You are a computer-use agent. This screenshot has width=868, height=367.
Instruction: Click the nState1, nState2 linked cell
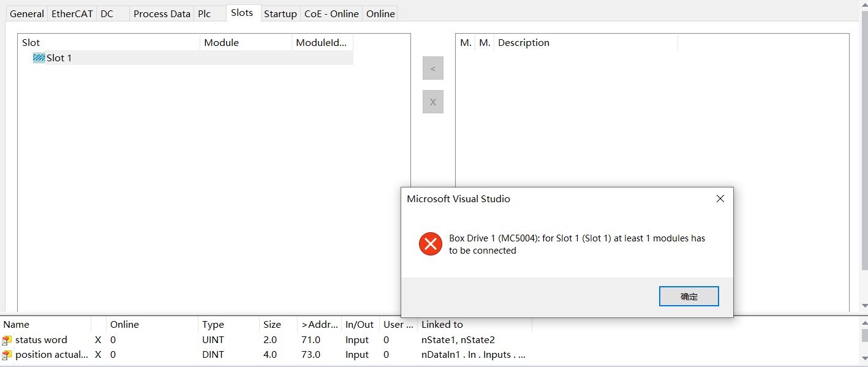coord(458,340)
